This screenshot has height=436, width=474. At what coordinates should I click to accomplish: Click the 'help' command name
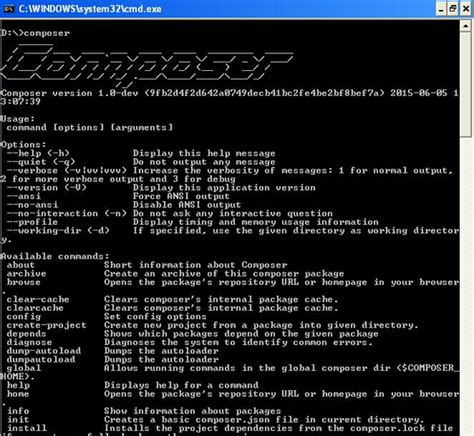(x=18, y=385)
